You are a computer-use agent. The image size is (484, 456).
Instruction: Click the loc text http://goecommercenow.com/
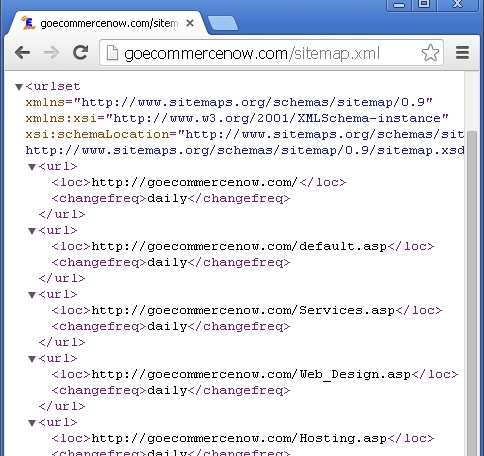pos(194,182)
